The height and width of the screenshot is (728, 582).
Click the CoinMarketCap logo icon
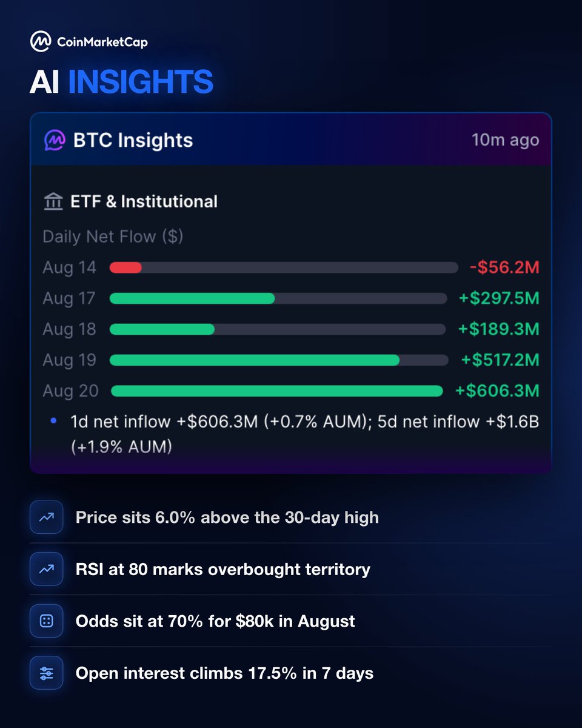click(x=40, y=42)
